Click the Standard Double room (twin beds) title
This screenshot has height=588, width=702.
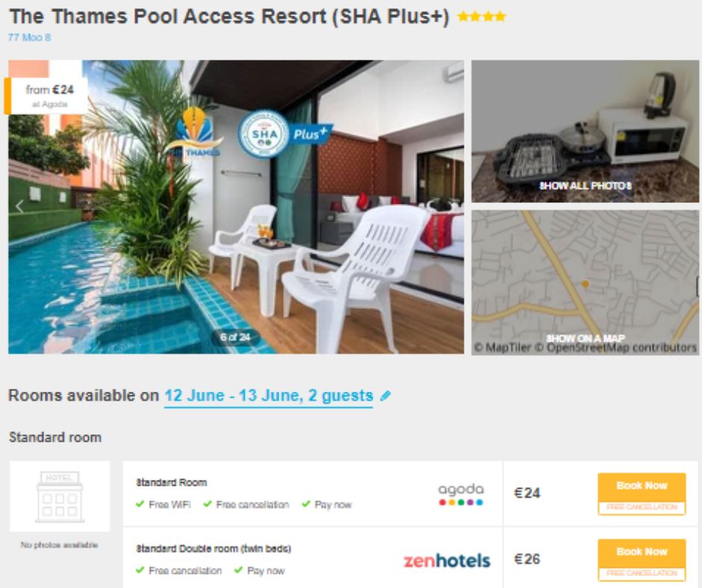click(x=214, y=548)
